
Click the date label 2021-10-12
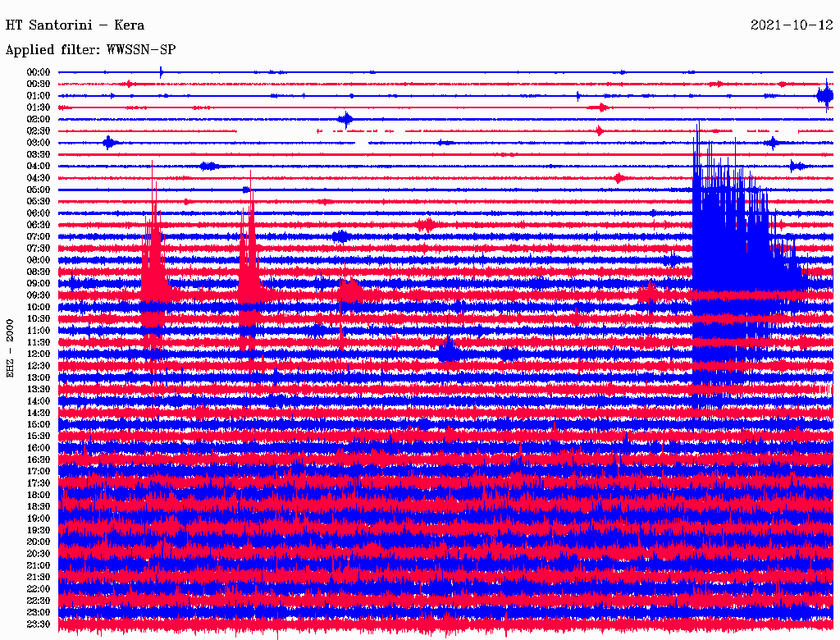pos(792,25)
